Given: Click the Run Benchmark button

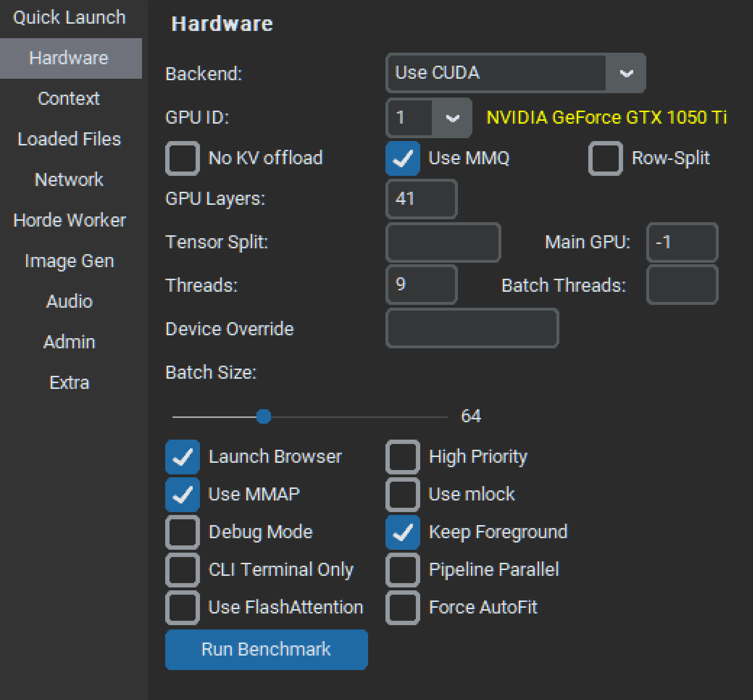Looking at the screenshot, I should click(x=266, y=650).
